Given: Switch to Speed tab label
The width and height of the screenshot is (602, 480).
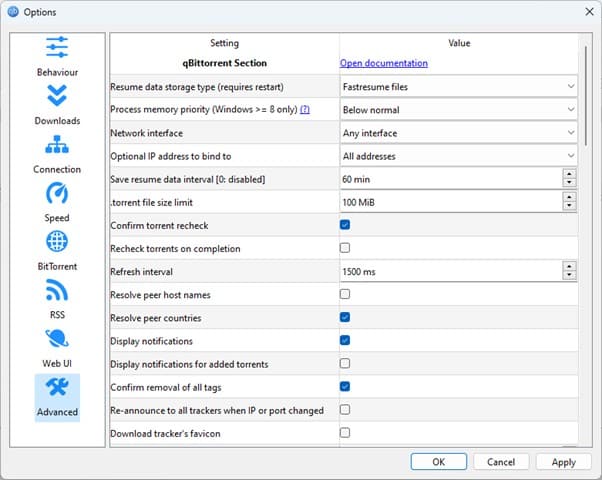Looking at the screenshot, I should click(57, 218).
